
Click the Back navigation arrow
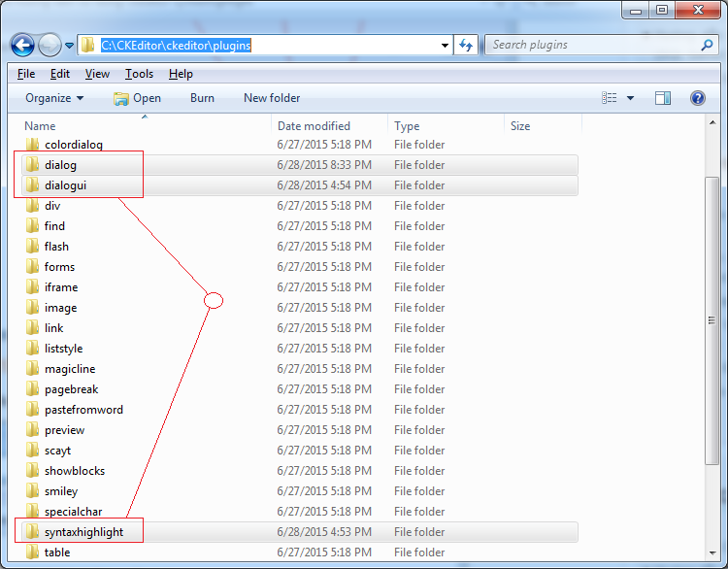click(x=22, y=45)
